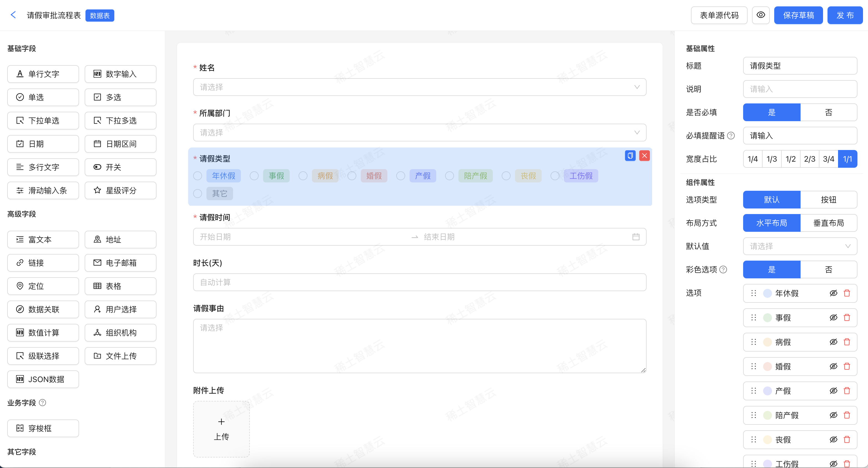Choose 1/2 width ratio tab
This screenshot has width=868, height=468.
tap(791, 159)
